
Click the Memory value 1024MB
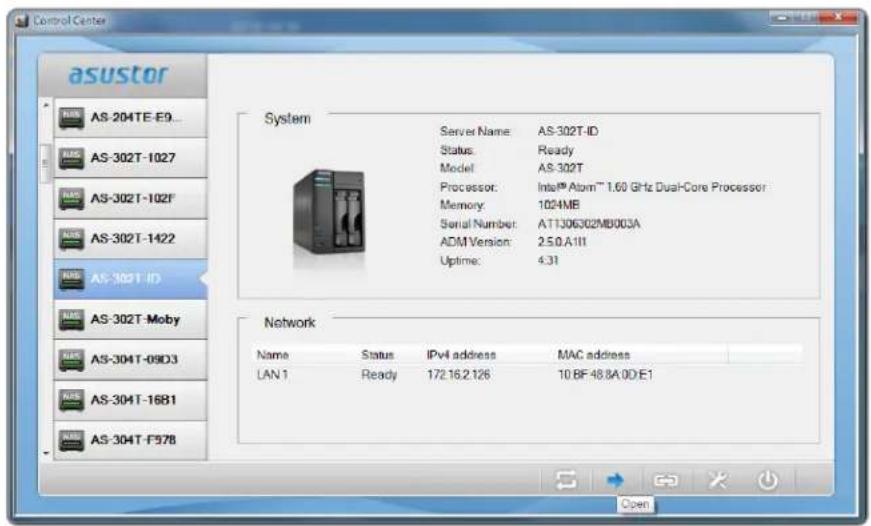coord(558,205)
